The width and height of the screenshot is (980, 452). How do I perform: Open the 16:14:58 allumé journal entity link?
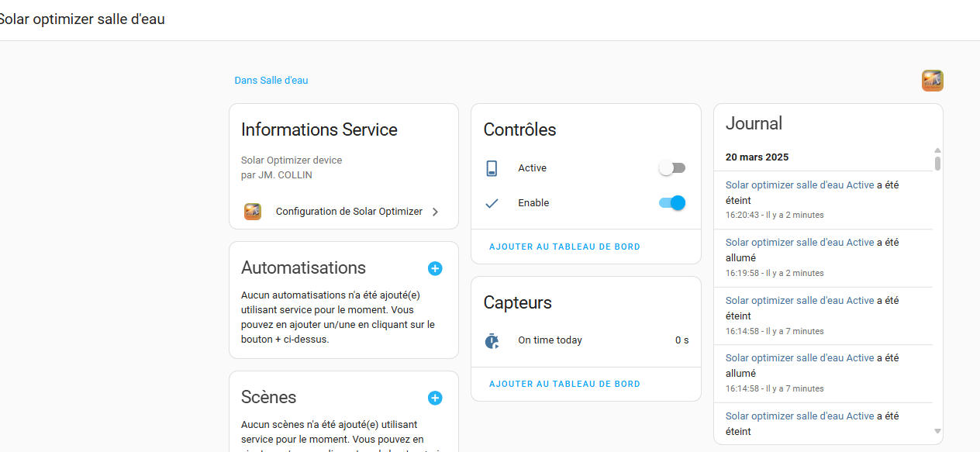coord(799,358)
